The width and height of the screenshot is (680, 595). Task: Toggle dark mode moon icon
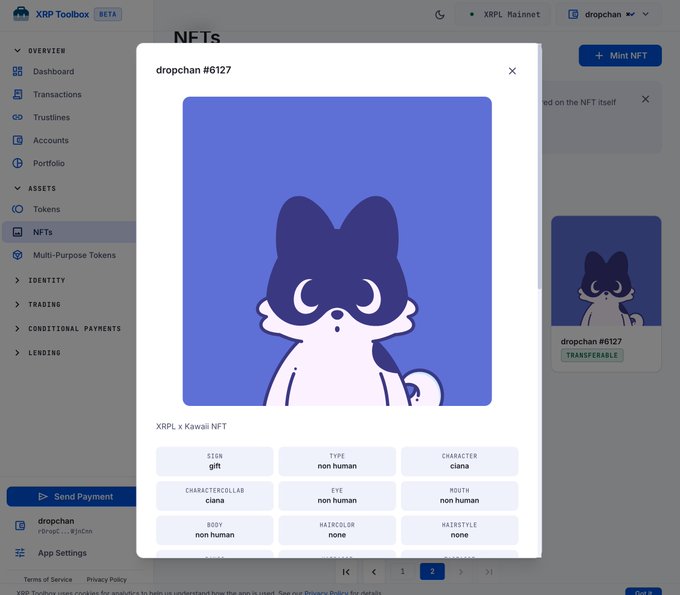click(x=439, y=15)
